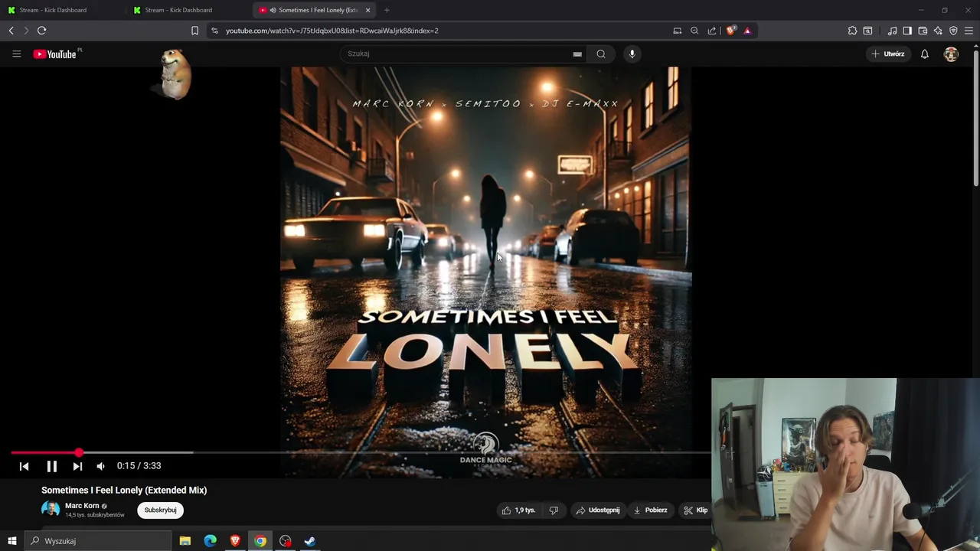
Task: Skip to the previous video
Action: [24, 466]
